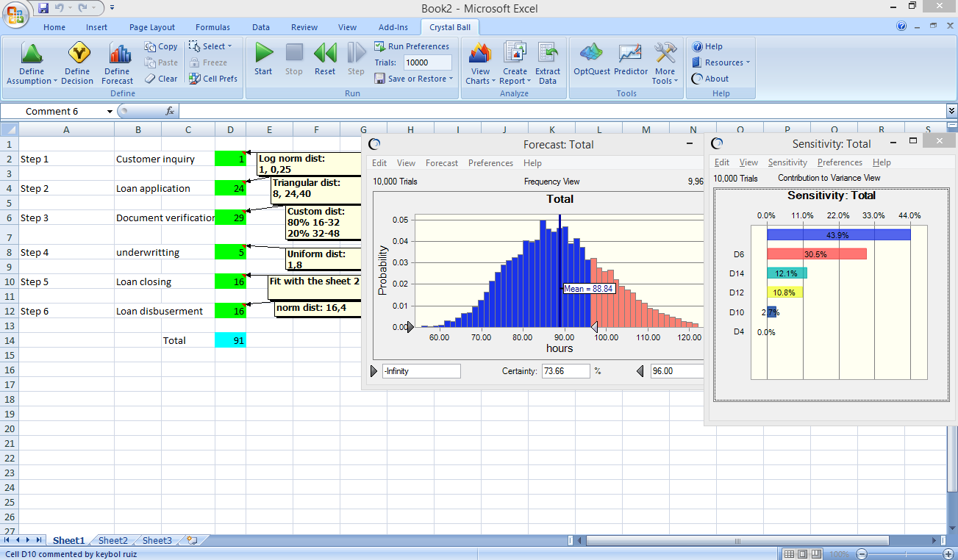Open the Add-Ins ribbon tab
The height and width of the screenshot is (560, 958).
point(393,27)
